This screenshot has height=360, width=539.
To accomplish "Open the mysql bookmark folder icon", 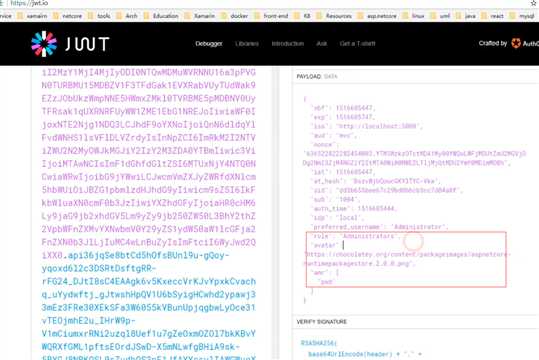I will 513,16.
